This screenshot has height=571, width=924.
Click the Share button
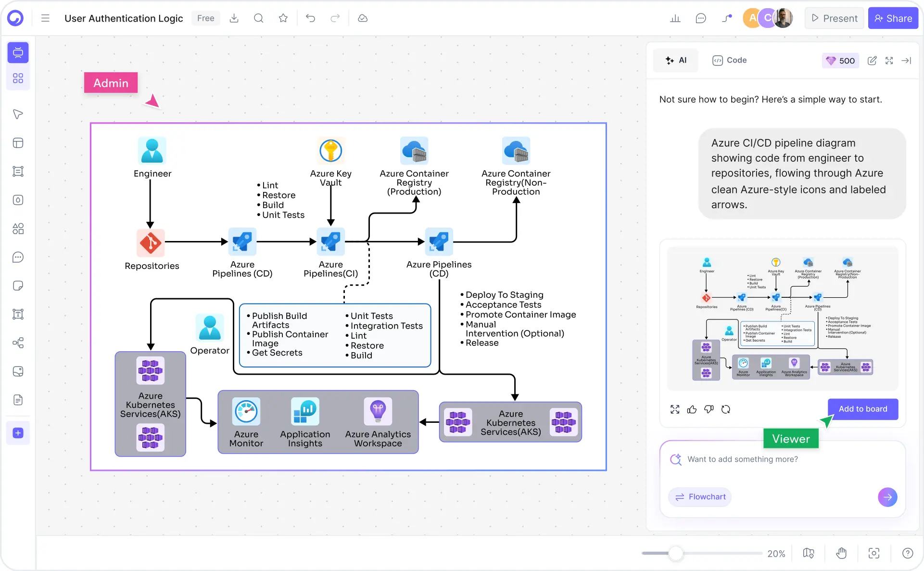[x=893, y=18]
